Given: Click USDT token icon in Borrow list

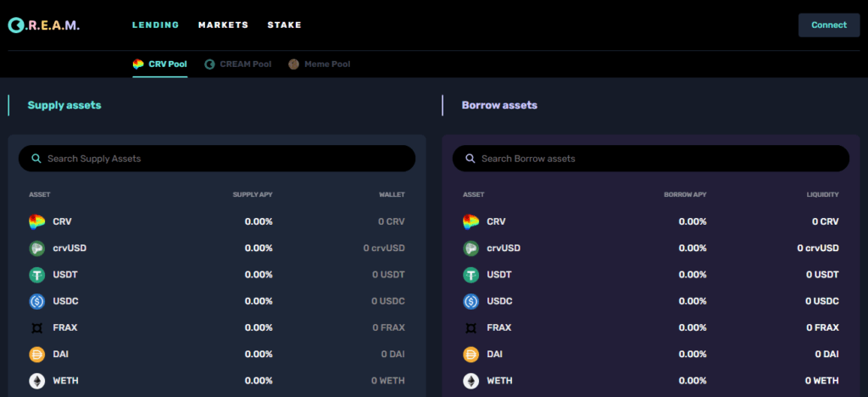Looking at the screenshot, I should click(471, 275).
